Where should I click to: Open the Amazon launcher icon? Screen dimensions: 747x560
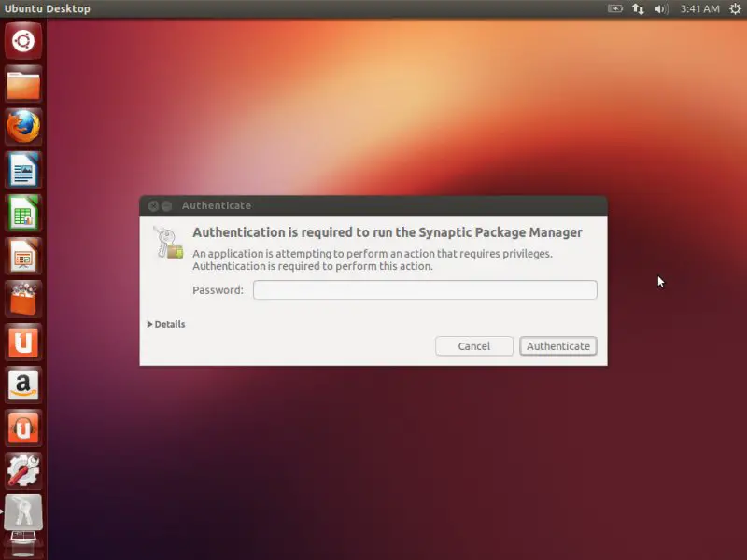pyautogui.click(x=23, y=385)
